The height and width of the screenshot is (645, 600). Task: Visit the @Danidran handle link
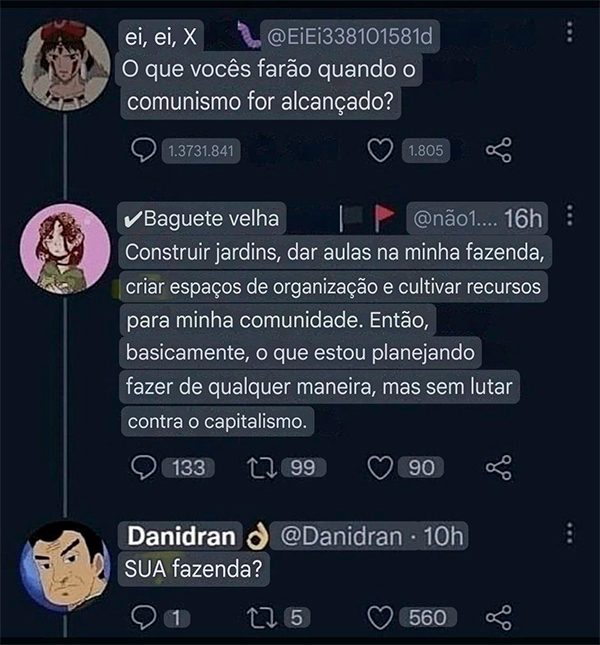[x=341, y=537]
